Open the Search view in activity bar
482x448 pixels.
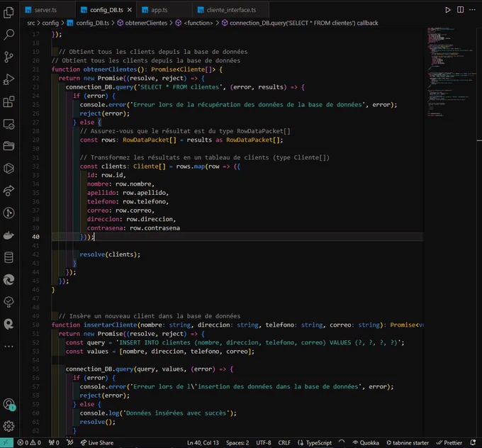pyautogui.click(x=9, y=35)
